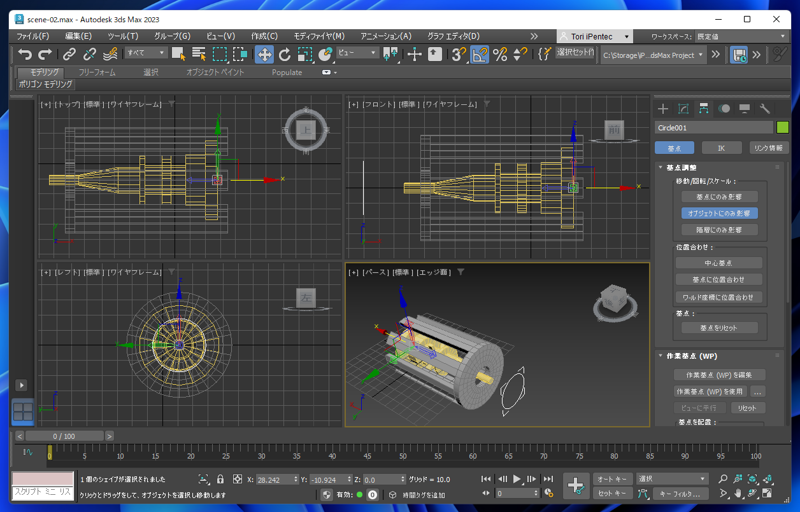
Task: Open reference coordinate system ビュー dropdown
Action: (x=357, y=53)
